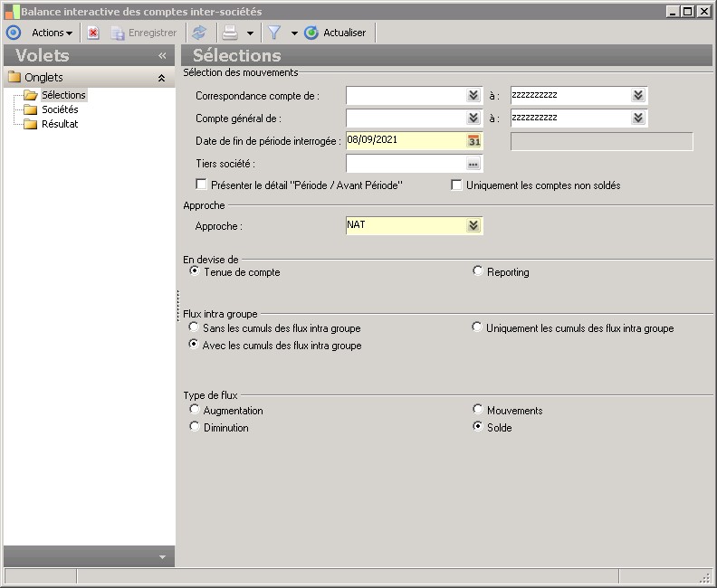
Task: Click ellipsis button beside Tiers société
Action: click(x=473, y=164)
